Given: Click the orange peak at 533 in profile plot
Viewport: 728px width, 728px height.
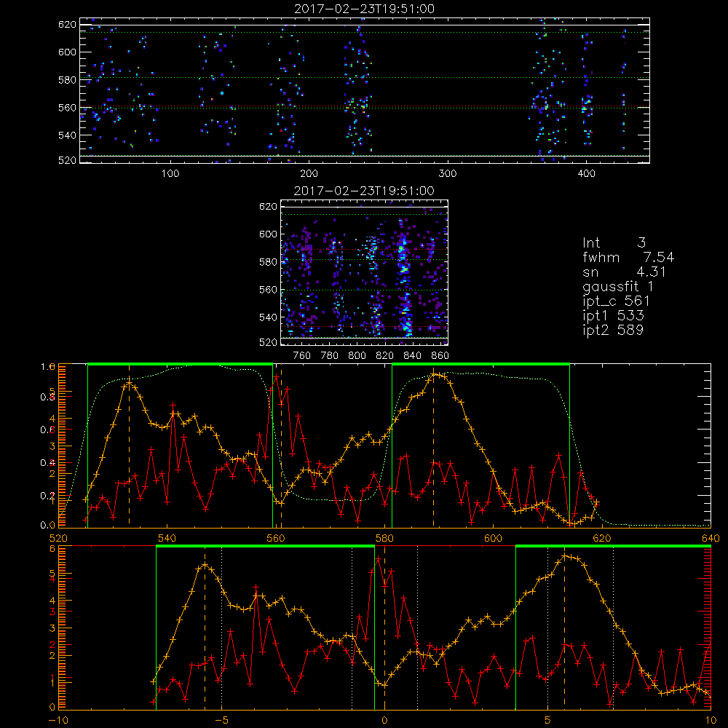Looking at the screenshot, I should (x=130, y=384).
